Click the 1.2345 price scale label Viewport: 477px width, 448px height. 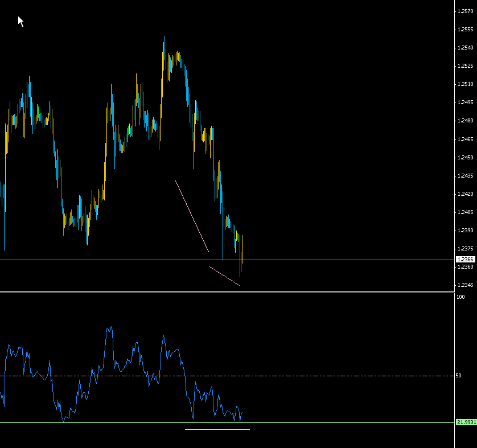[x=466, y=285]
